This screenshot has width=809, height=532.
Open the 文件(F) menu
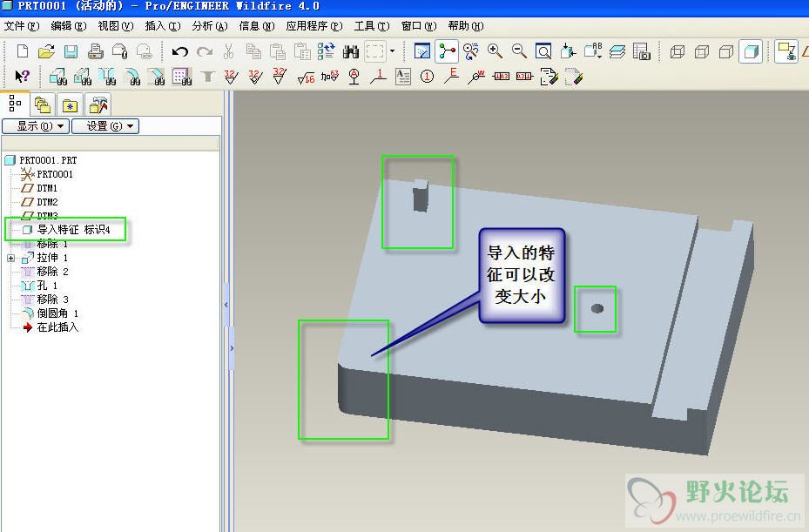22,26
